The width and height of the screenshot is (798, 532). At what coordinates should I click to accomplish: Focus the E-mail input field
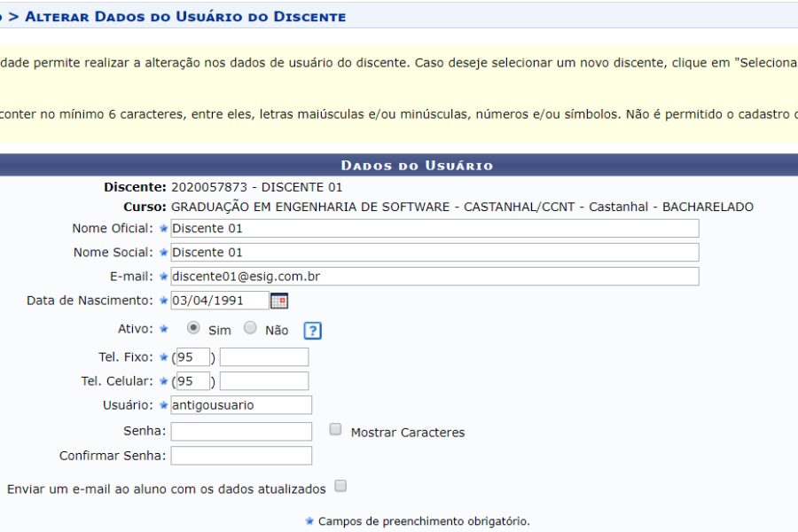tap(434, 277)
